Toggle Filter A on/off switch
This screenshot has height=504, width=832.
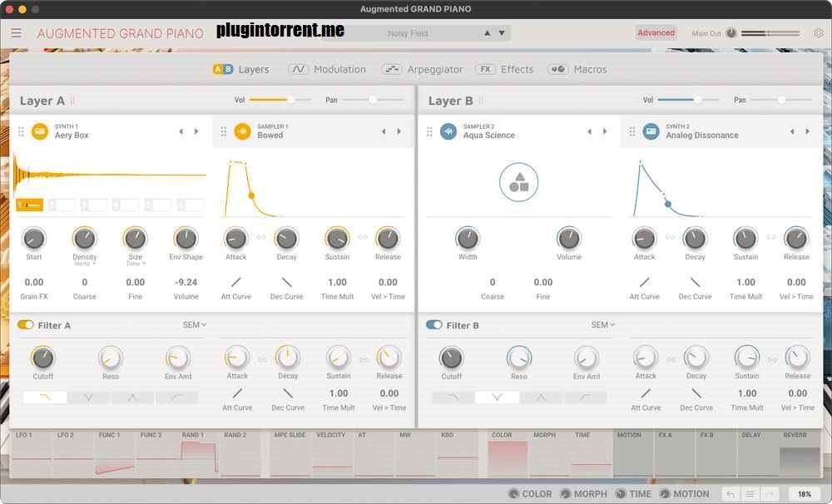click(26, 324)
